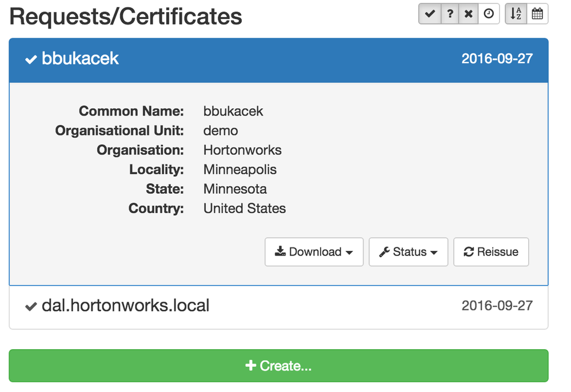Click the wrench icon on Status
The height and width of the screenshot is (392, 571).
(385, 252)
